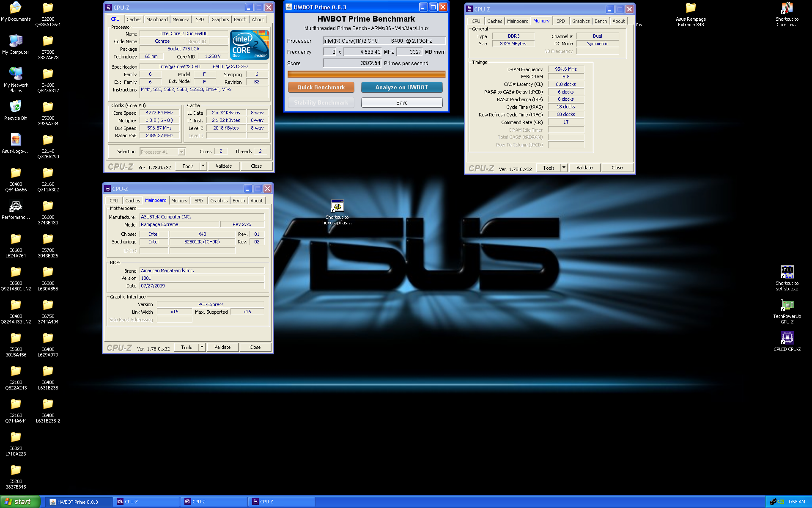Open the E5200 3837B345 folder

pos(16,476)
